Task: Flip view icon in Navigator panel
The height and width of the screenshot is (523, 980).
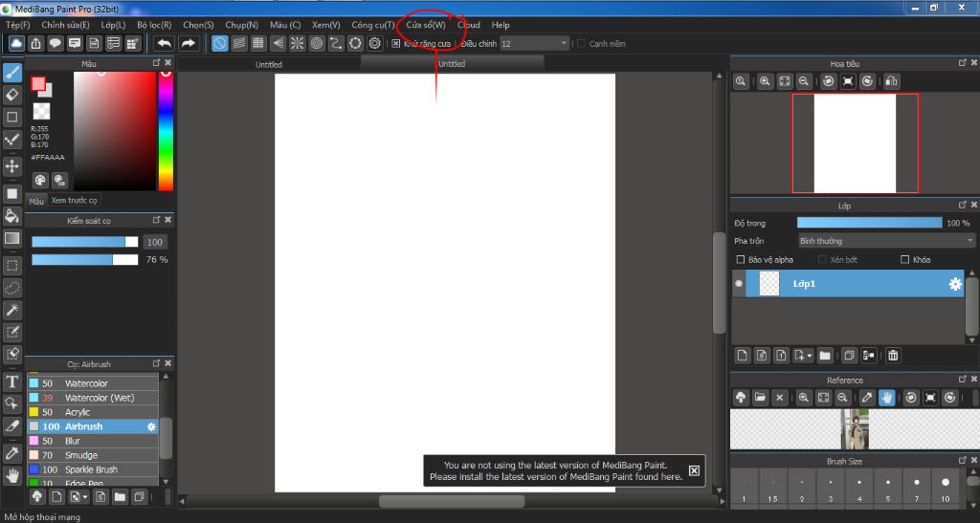Action: click(892, 81)
